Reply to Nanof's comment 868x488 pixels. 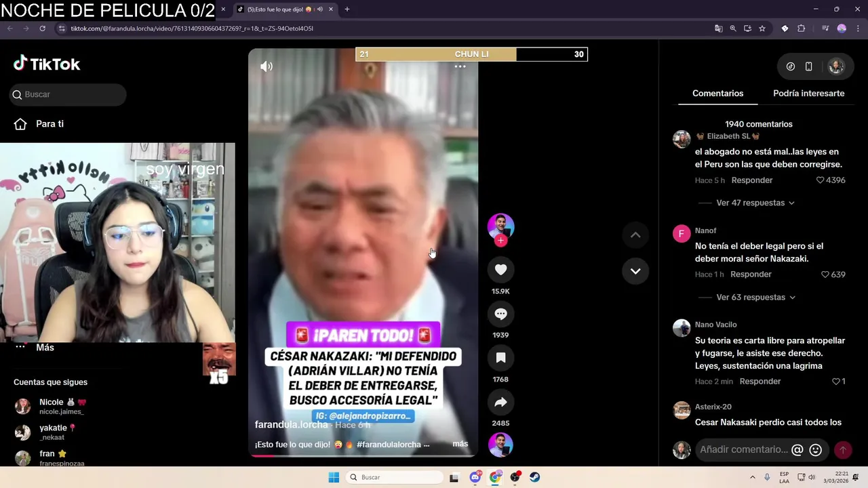tap(751, 274)
